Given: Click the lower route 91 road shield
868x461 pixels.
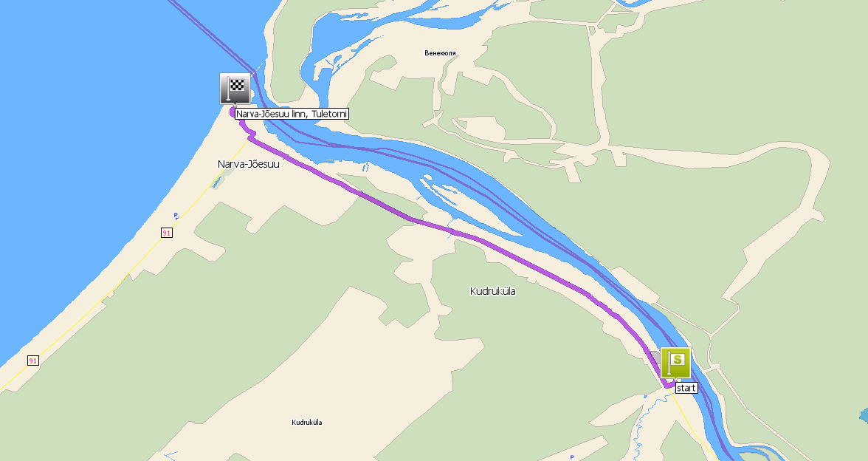Looking at the screenshot, I should pos(33,361).
